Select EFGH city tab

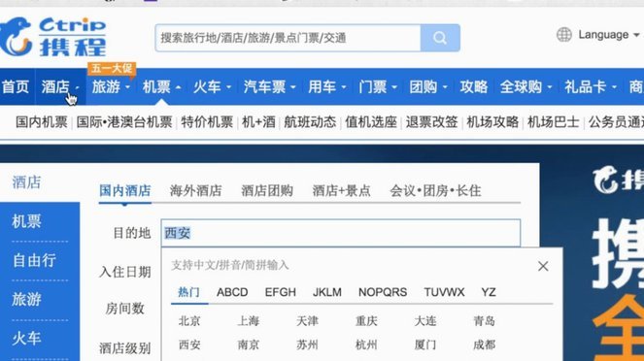tap(281, 292)
